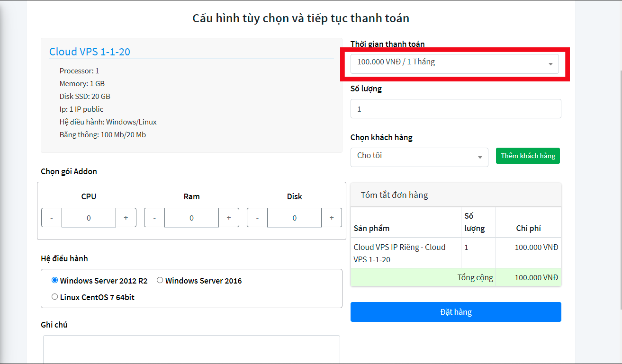Select Windows Server 2012 R2 radio option
622x364 pixels.
[x=54, y=280]
